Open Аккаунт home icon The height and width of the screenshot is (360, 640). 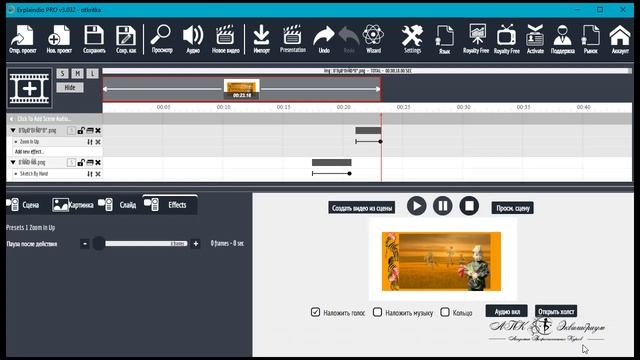[620, 39]
